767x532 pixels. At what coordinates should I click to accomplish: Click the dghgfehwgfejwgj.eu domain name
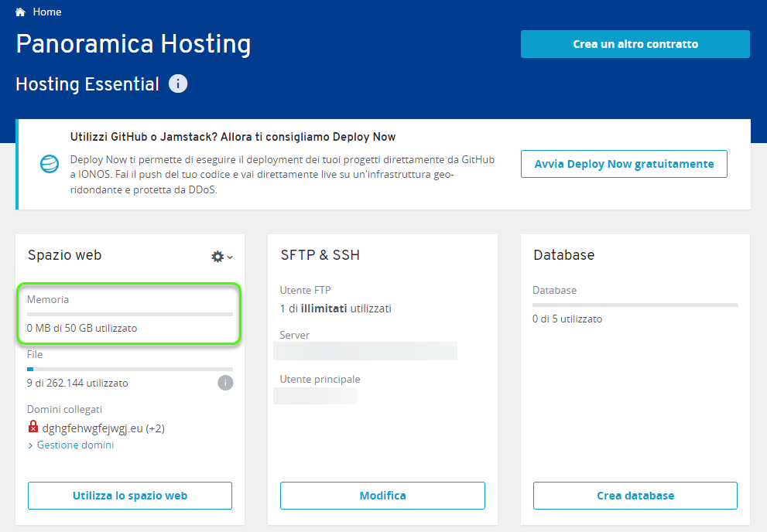click(x=92, y=428)
